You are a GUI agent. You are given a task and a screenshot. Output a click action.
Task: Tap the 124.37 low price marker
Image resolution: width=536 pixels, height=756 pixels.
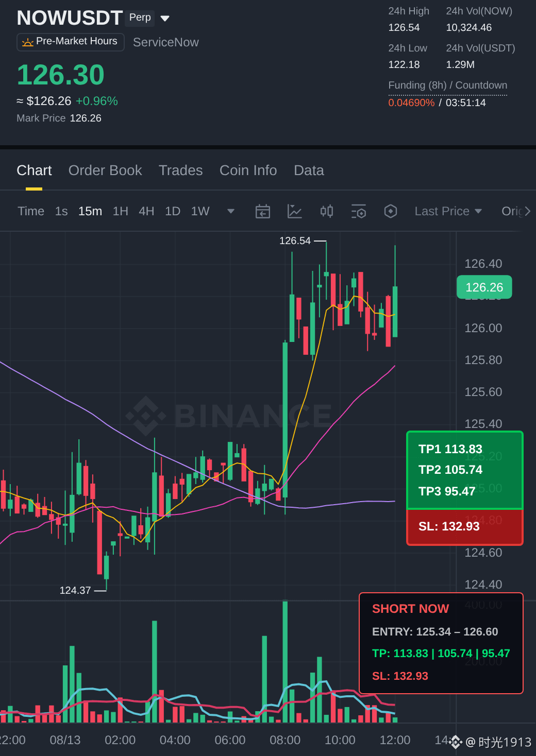click(x=75, y=590)
